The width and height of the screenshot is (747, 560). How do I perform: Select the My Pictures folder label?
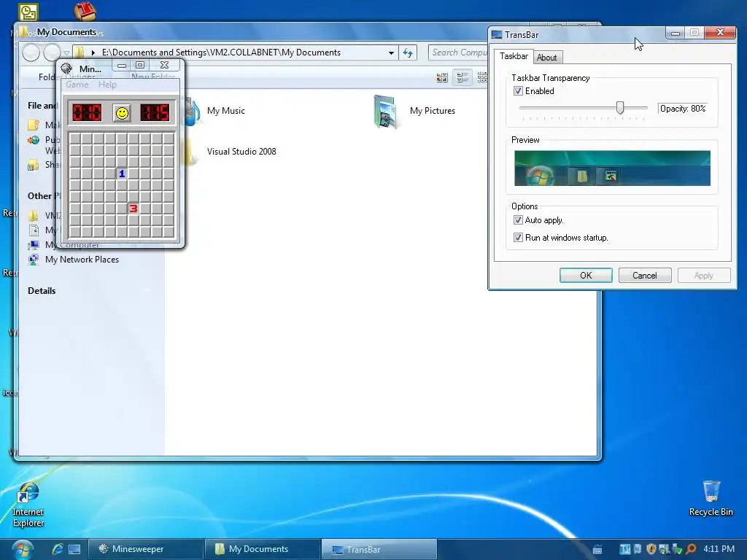click(433, 111)
